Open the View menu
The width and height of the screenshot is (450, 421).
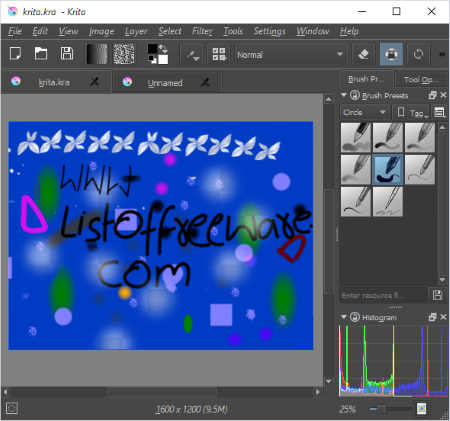click(68, 31)
